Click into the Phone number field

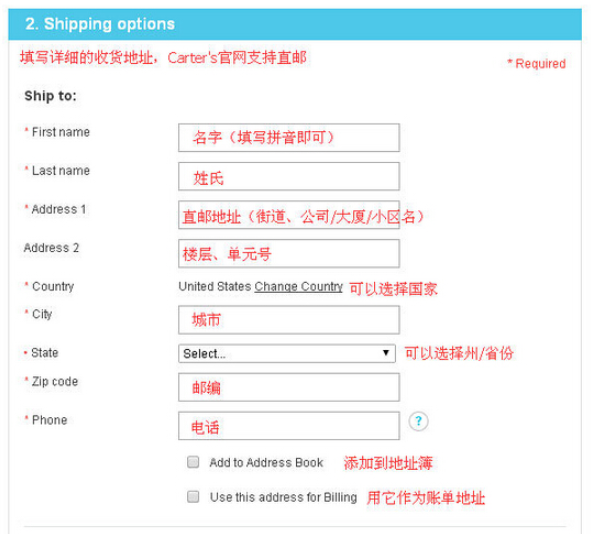click(289, 426)
